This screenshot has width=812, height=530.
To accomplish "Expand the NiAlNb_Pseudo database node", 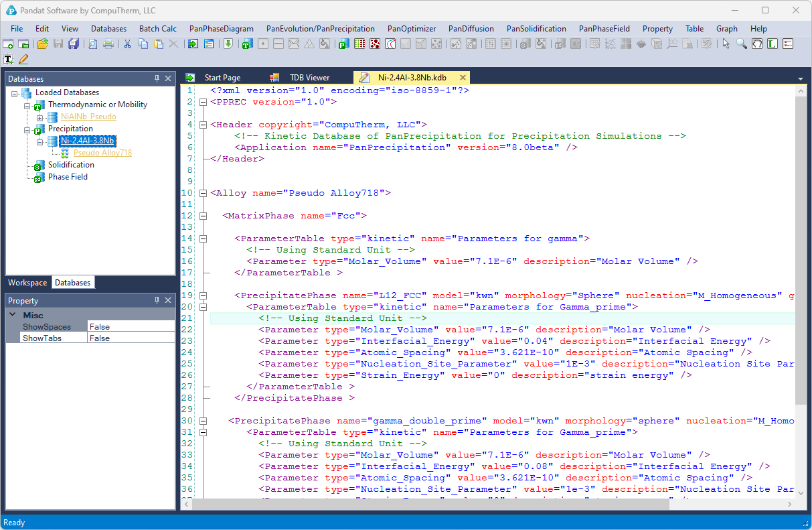I will coord(40,117).
